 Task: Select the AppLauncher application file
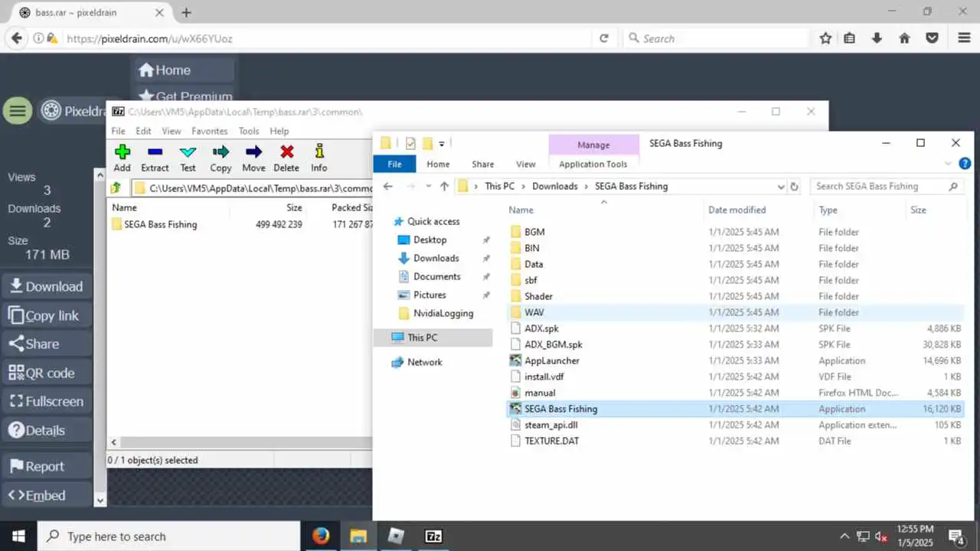[551, 360]
